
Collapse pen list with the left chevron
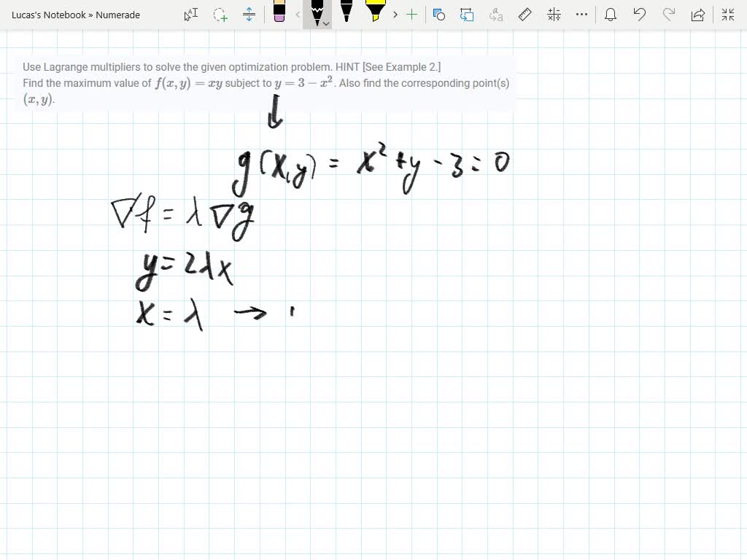coord(297,15)
